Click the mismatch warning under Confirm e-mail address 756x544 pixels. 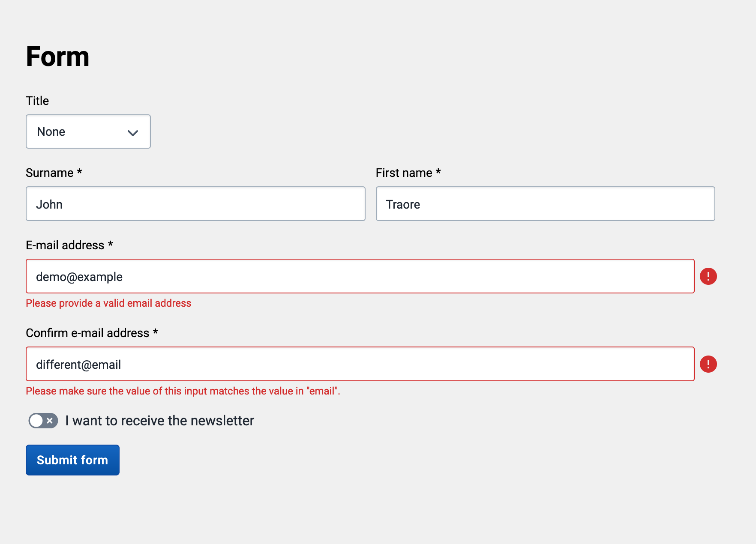[183, 391]
